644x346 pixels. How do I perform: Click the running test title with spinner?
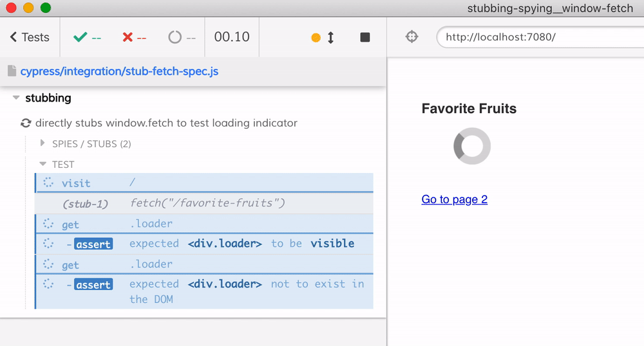[166, 123]
